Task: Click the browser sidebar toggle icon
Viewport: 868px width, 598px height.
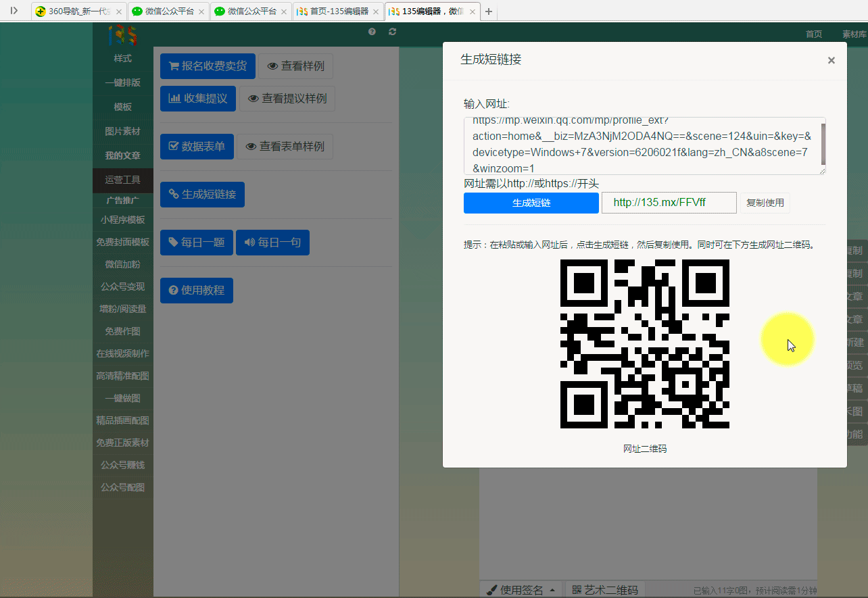Action: point(14,11)
